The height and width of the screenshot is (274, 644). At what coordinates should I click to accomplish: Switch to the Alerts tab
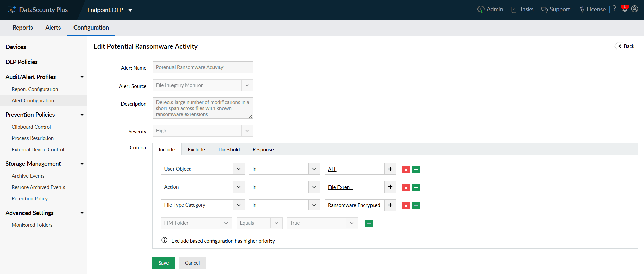point(53,28)
